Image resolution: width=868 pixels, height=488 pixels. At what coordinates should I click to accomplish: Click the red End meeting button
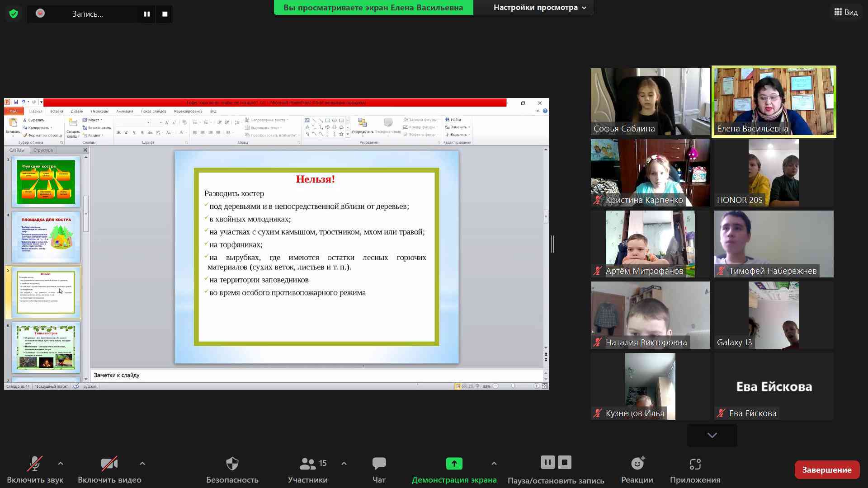coord(826,470)
